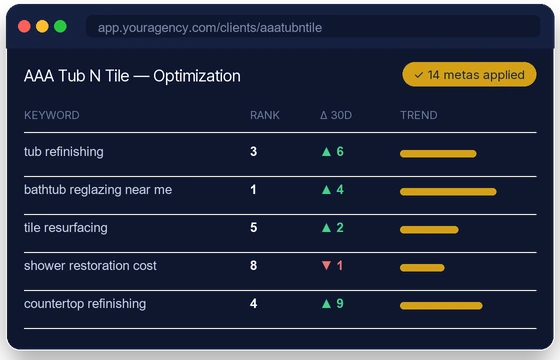
Task: Click the 'AAA Tub N Tile — Optimization' heading
Action: pos(132,76)
